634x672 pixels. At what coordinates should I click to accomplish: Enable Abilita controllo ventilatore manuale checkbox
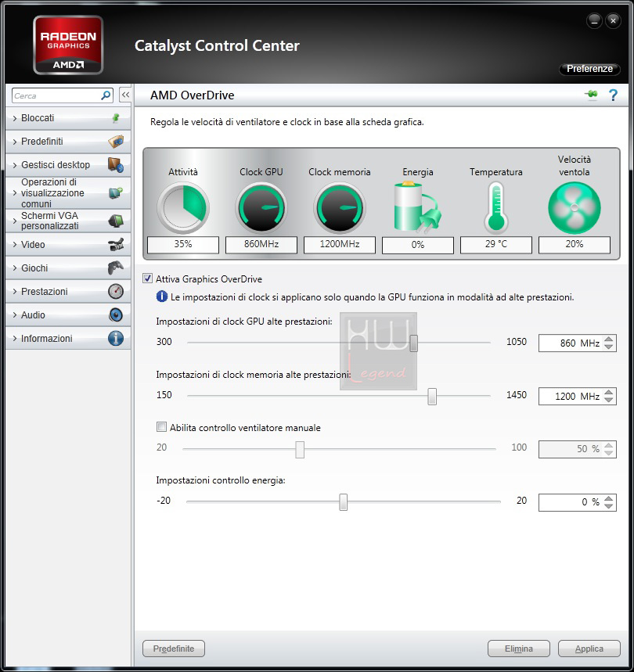[161, 427]
